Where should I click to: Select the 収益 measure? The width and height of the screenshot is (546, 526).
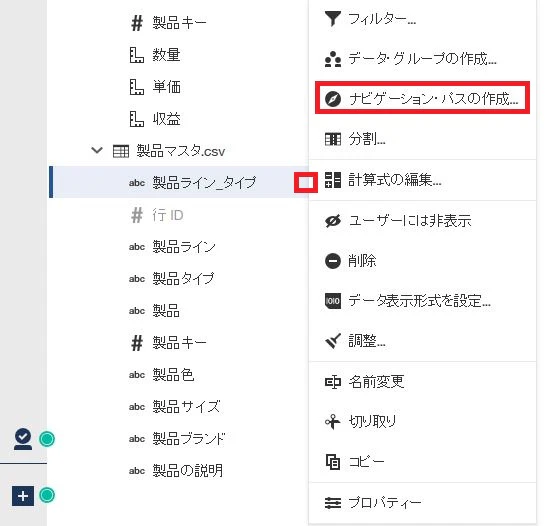click(166, 119)
